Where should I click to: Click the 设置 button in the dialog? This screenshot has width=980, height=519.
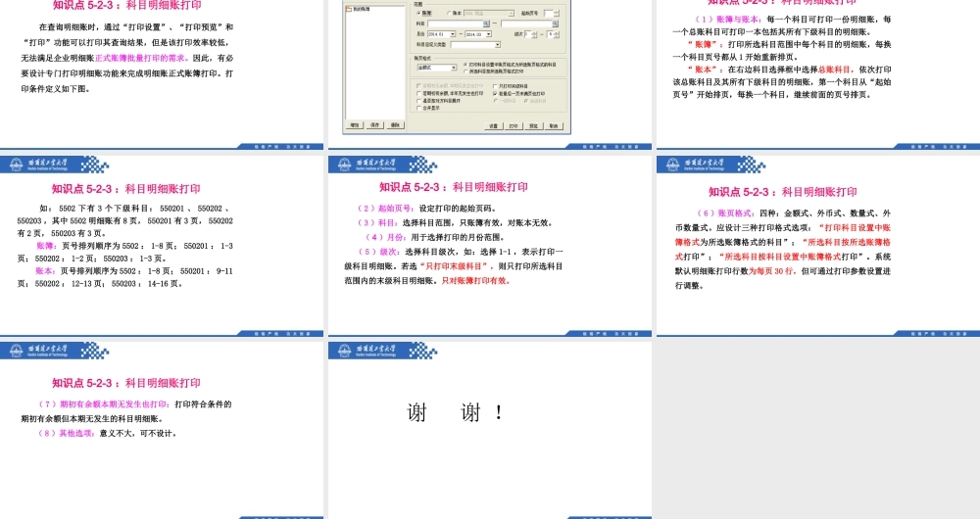[494, 126]
